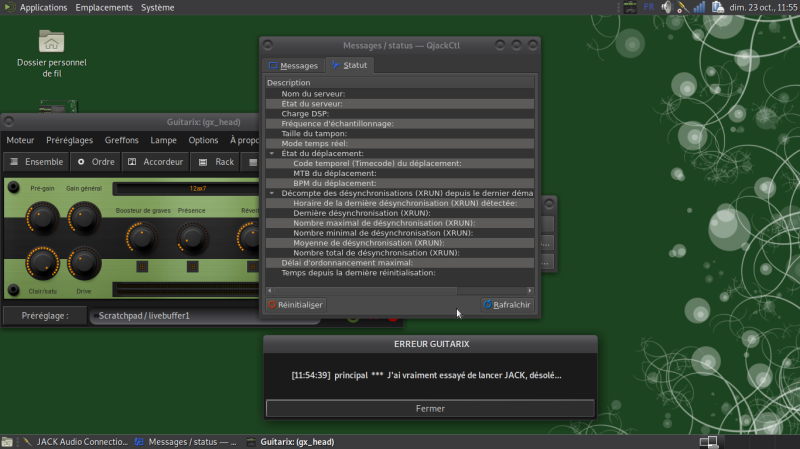The image size is (800, 449).
Task: Click the Pré-gain knob in Guitarix
Action: [42, 218]
